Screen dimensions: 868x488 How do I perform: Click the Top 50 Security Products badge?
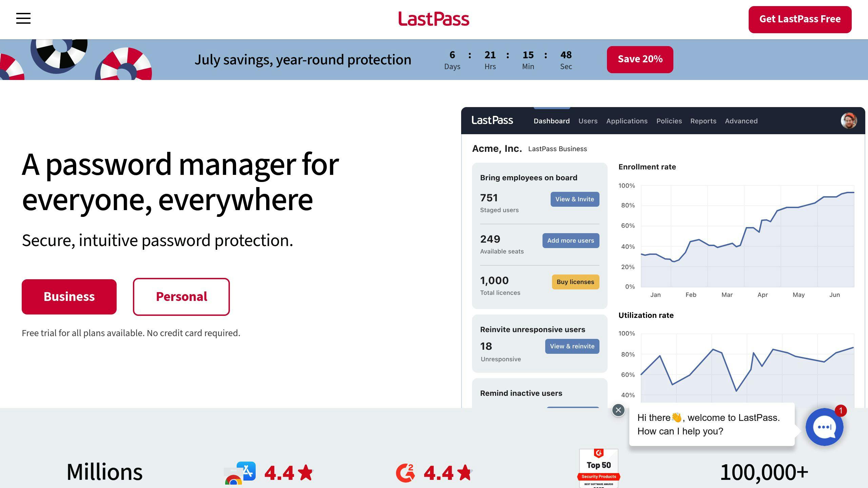coord(599,469)
